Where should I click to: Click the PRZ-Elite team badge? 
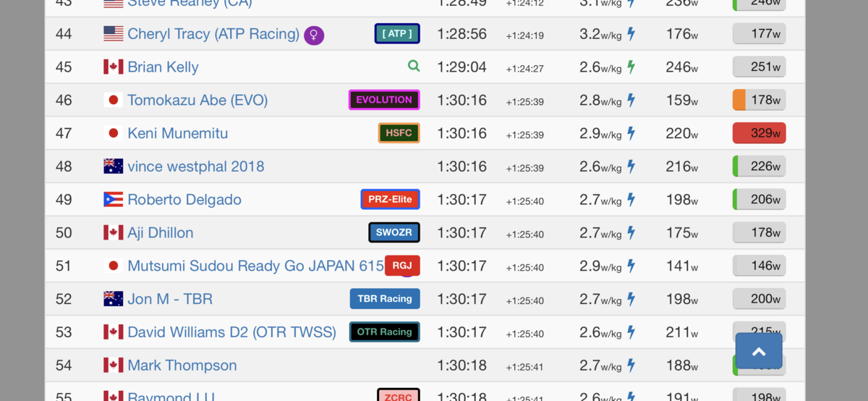390,199
